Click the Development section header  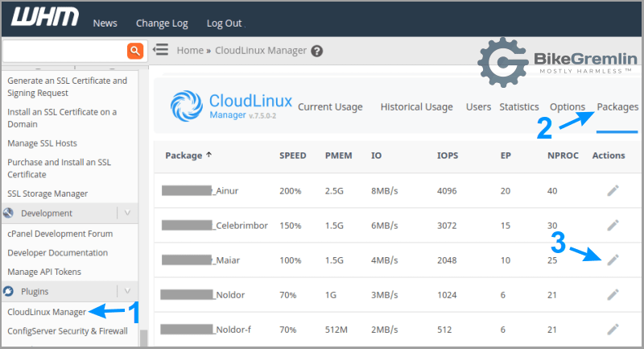coord(70,213)
